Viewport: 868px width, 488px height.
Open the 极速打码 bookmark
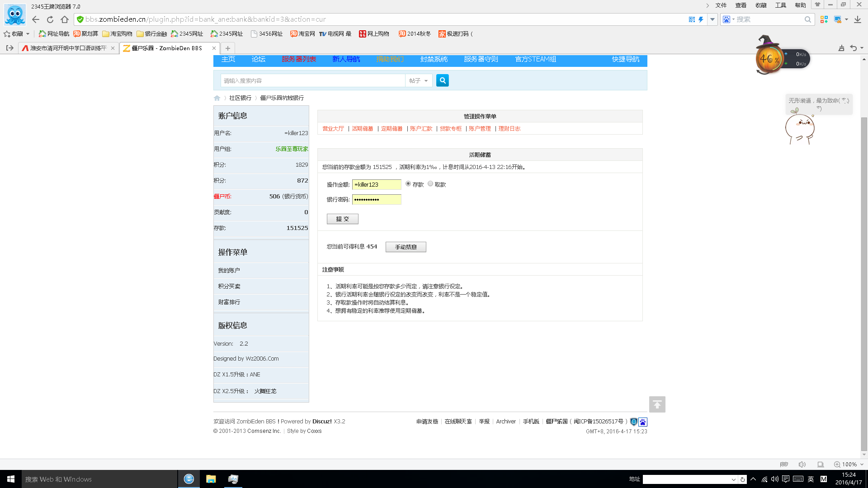tap(456, 34)
